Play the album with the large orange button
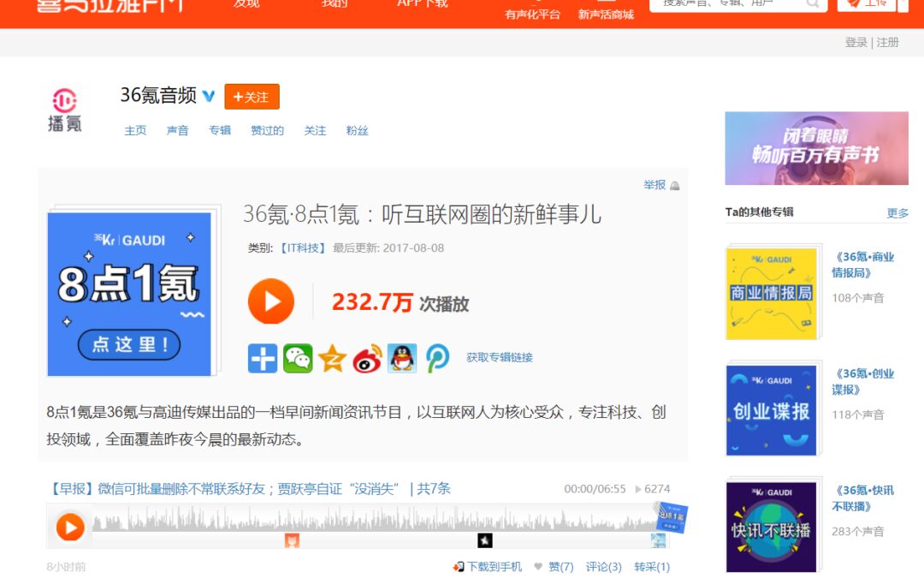 (271, 301)
